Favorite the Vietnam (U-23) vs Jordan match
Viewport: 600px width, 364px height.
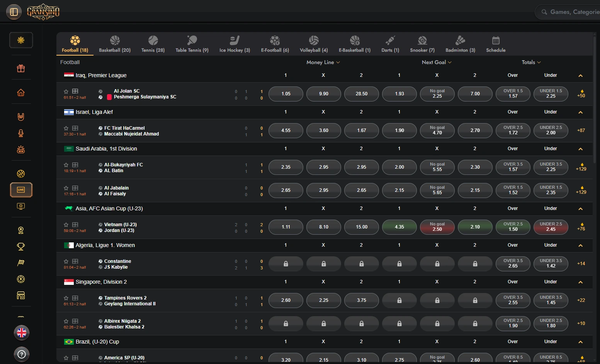coord(66,225)
